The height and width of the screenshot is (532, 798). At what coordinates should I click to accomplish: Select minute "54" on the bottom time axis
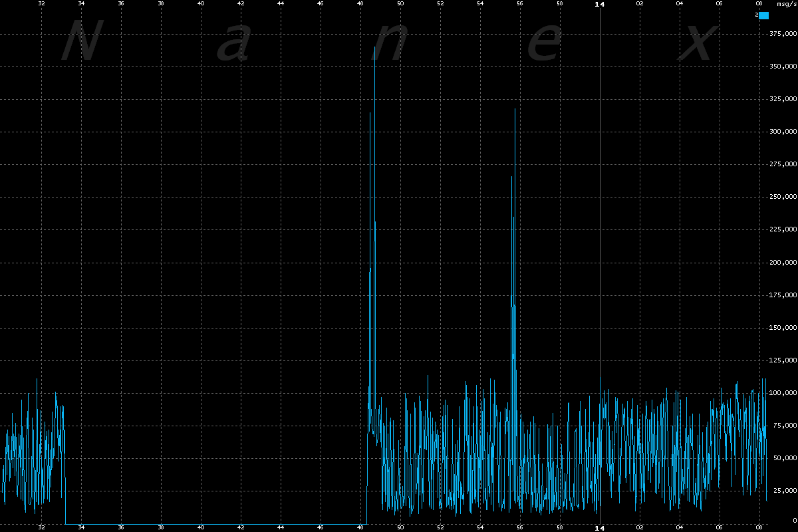tap(480, 528)
